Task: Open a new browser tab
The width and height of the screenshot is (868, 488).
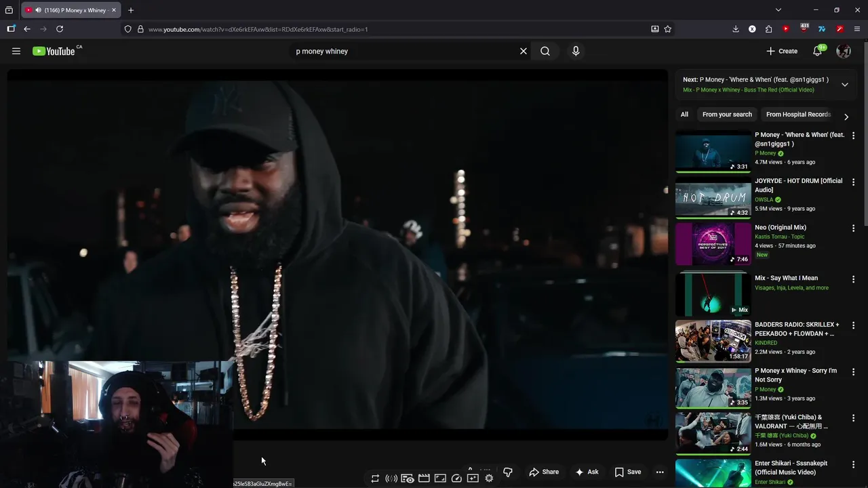Action: pos(131,10)
